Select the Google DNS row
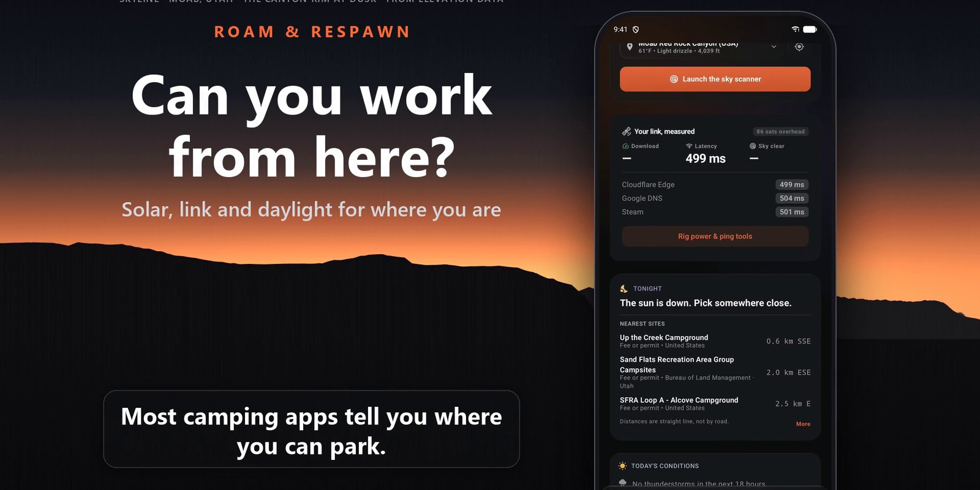The height and width of the screenshot is (490, 980). 715,198
